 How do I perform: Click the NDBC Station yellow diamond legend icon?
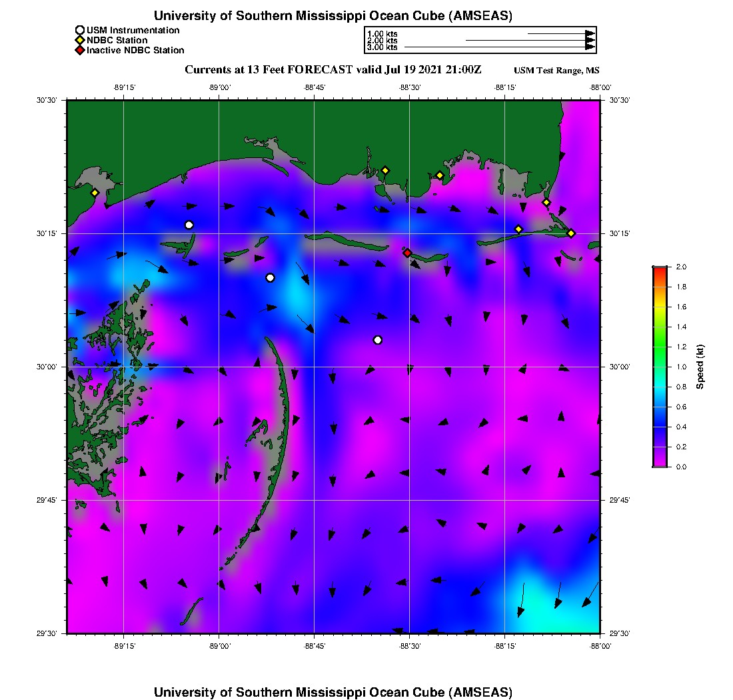[x=80, y=40]
